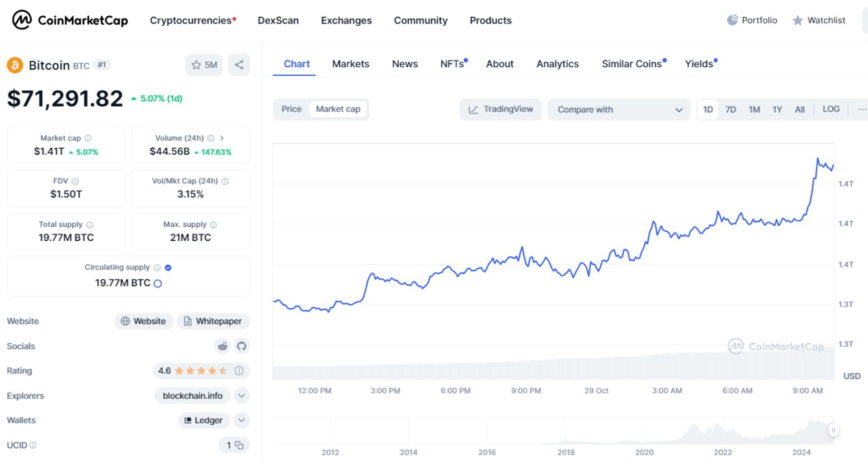Toggle LOG scale on chart

(x=831, y=109)
